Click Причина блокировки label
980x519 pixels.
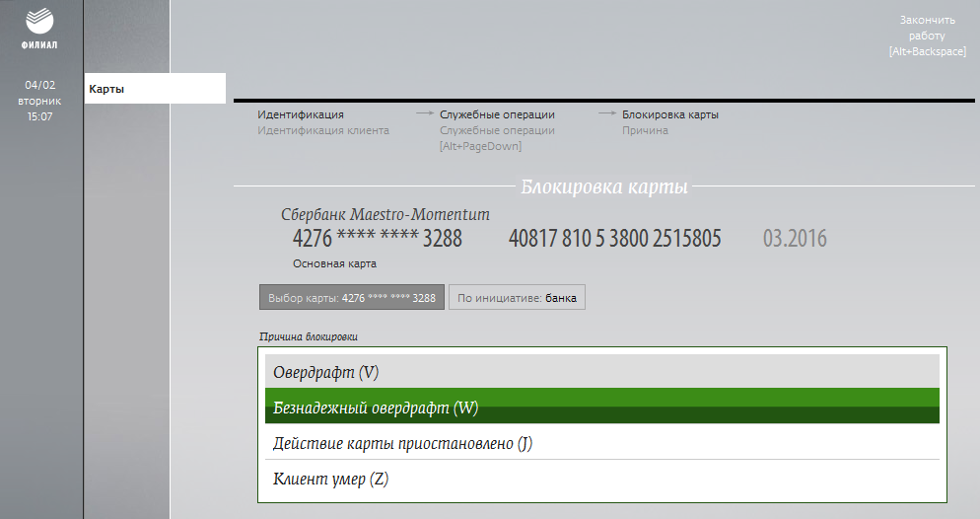click(309, 336)
